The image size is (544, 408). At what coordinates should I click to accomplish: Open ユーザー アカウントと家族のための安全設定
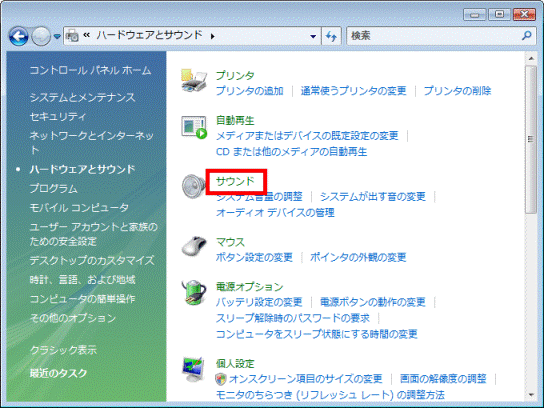click(94, 234)
